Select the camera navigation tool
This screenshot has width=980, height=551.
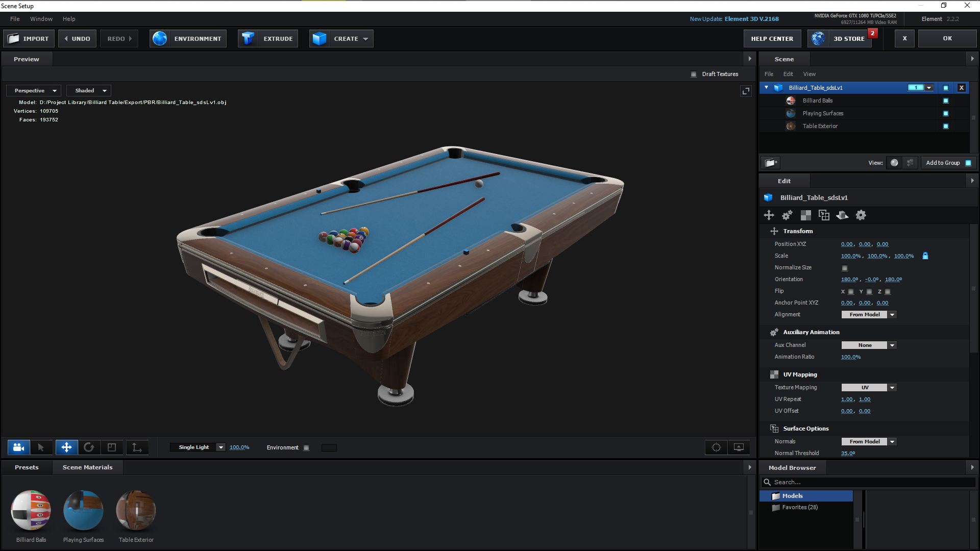(18, 447)
